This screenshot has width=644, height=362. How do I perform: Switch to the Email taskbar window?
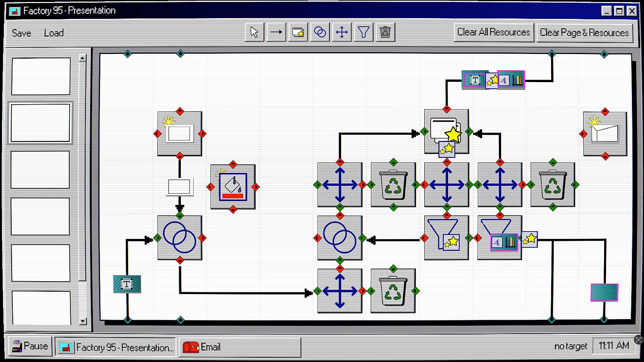click(x=239, y=347)
